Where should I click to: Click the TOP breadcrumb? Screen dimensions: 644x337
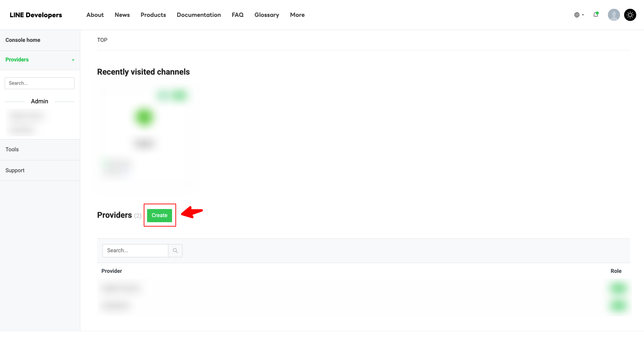point(102,40)
